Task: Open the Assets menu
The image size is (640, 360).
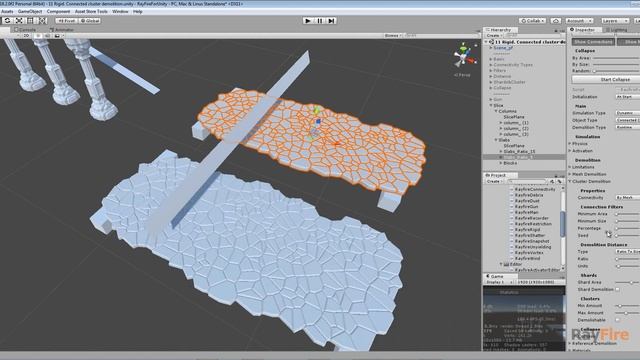Action: [7, 11]
